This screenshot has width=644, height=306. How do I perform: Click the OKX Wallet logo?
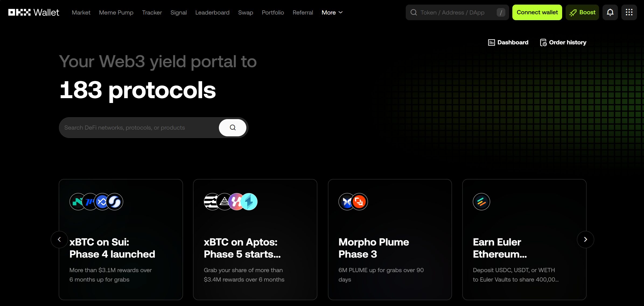click(34, 12)
